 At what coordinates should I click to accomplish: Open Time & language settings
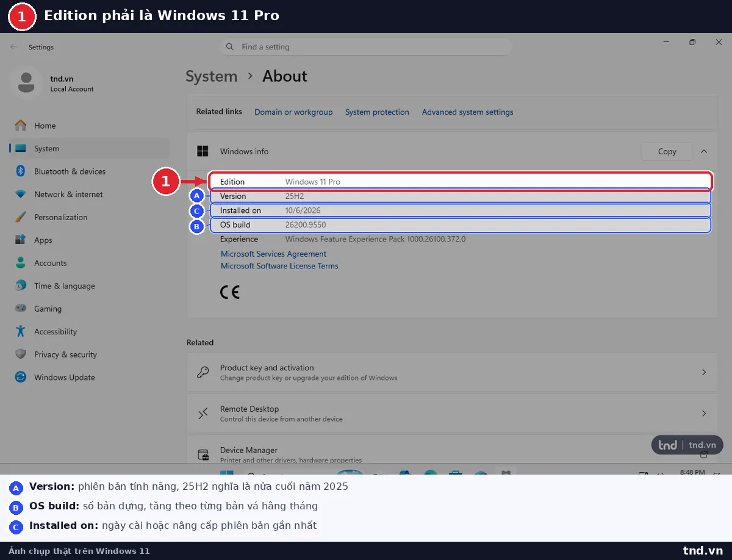[89, 285]
